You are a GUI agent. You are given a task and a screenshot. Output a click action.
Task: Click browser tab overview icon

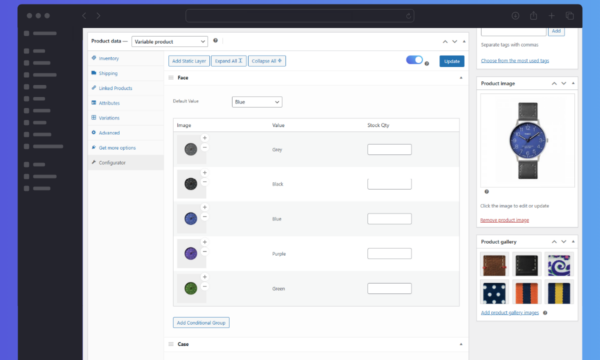click(570, 16)
